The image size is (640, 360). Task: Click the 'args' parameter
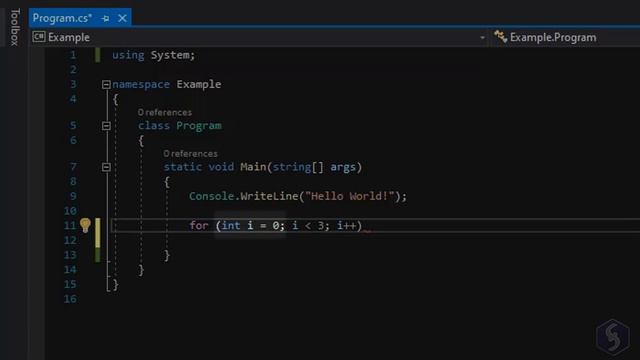click(343, 167)
